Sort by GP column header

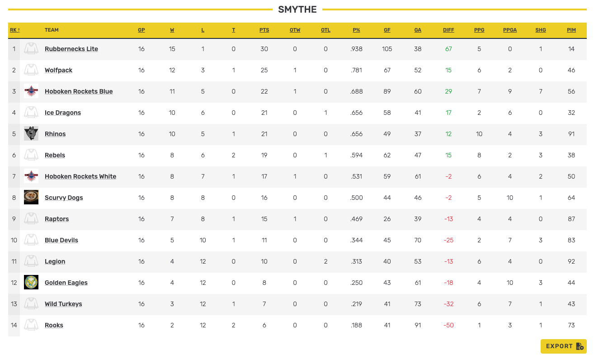pos(141,30)
